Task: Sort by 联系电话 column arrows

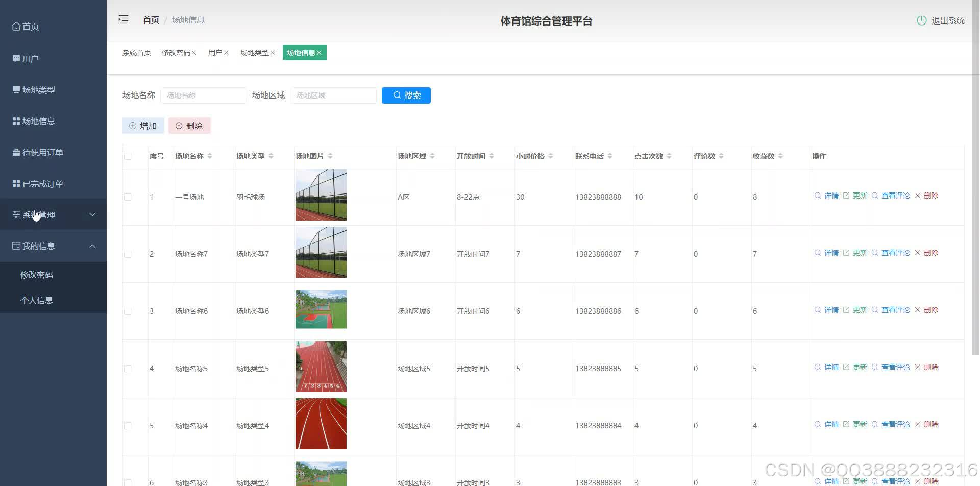Action: [x=610, y=156]
